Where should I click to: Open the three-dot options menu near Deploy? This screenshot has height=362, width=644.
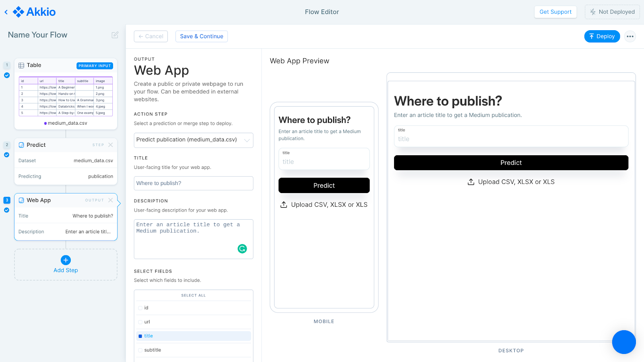pos(630,36)
